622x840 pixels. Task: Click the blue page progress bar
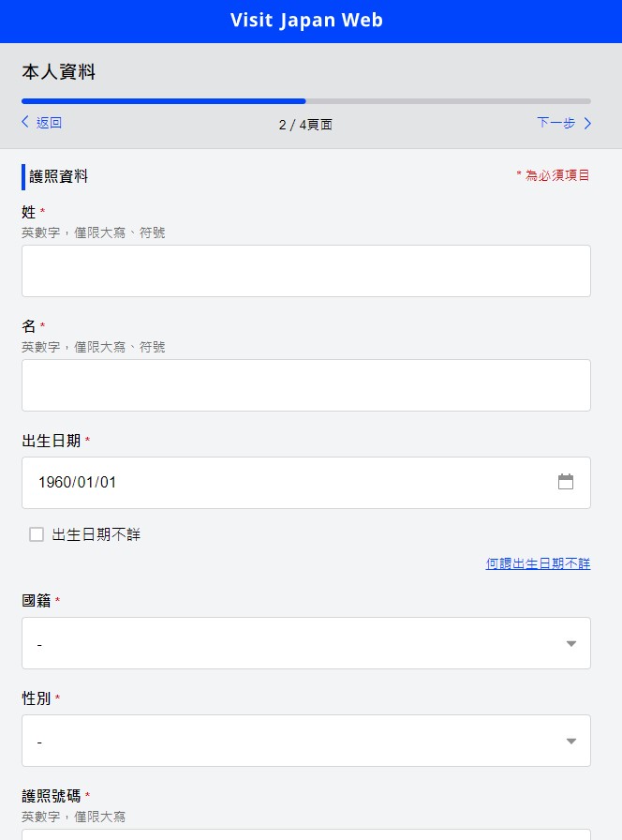[x=164, y=100]
